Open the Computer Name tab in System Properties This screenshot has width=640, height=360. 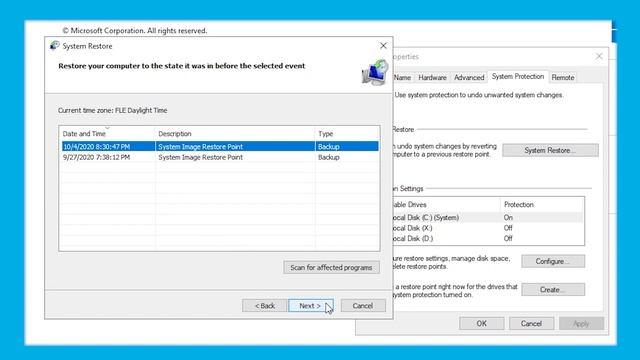pyautogui.click(x=403, y=77)
